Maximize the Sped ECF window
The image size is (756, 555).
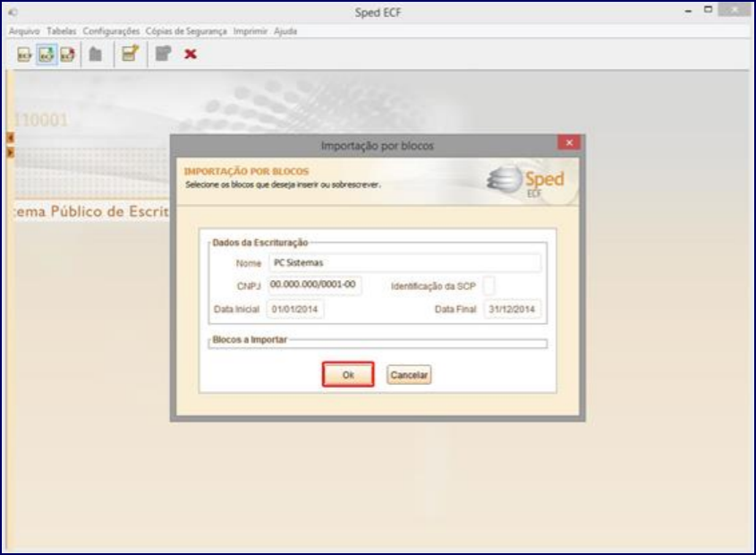(x=708, y=10)
